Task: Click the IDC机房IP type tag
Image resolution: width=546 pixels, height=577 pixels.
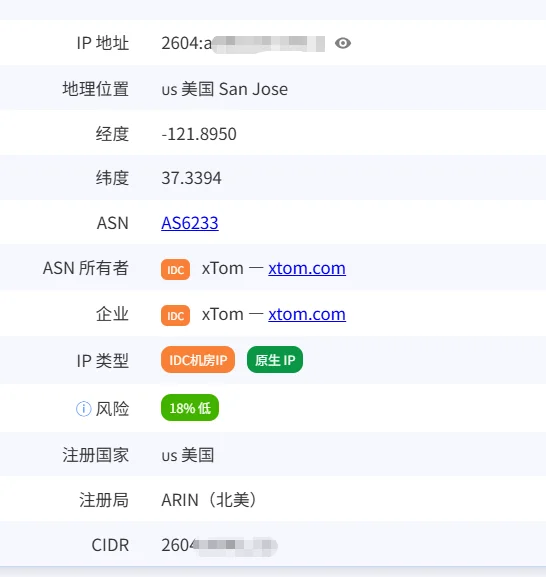Action: point(198,360)
